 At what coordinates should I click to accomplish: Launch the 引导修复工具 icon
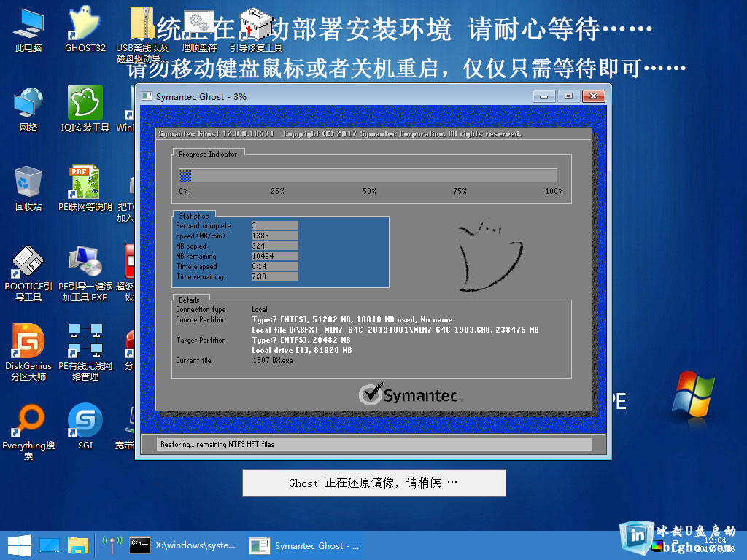[x=256, y=29]
